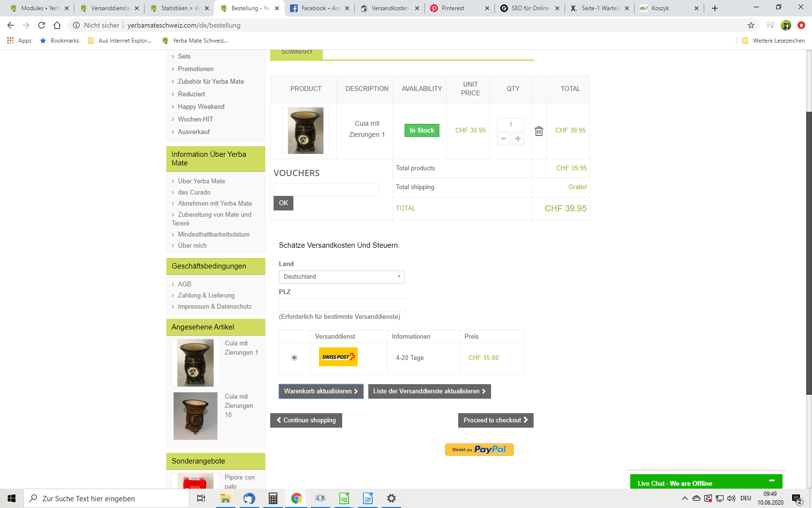Apply voucher with the OK button
812x508 pixels.
[x=283, y=203]
